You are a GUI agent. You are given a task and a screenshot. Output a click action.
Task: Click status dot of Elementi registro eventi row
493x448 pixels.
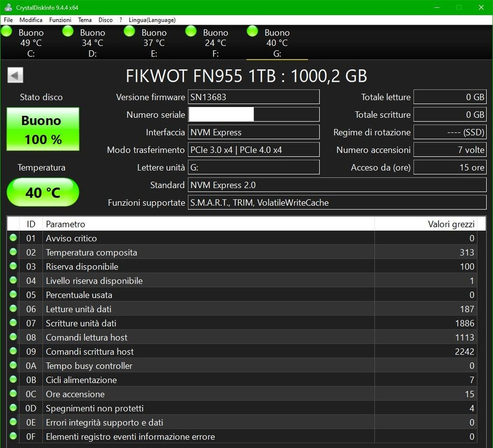point(13,436)
